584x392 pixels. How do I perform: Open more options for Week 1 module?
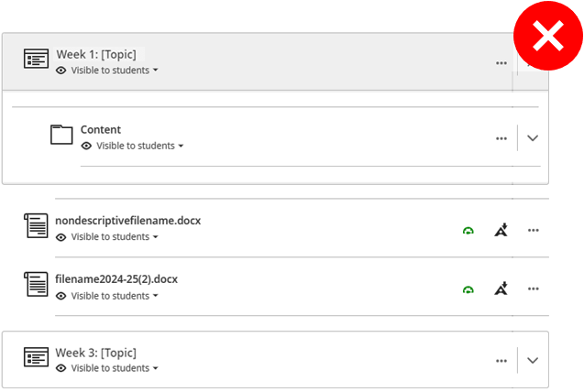click(501, 63)
